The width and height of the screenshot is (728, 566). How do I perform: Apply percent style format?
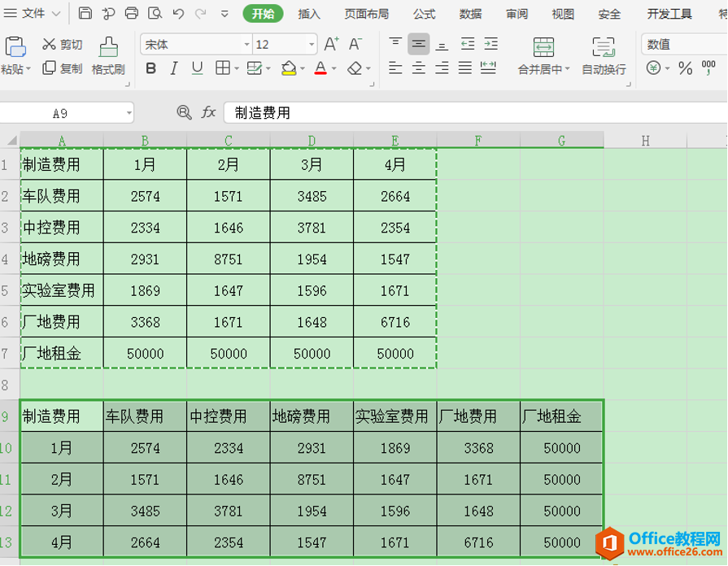pyautogui.click(x=685, y=68)
